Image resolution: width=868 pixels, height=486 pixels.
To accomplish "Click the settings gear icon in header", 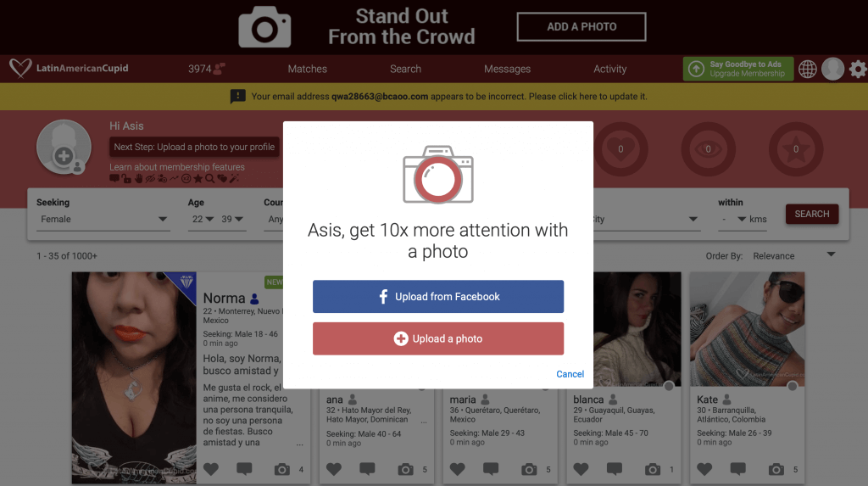I will point(858,70).
